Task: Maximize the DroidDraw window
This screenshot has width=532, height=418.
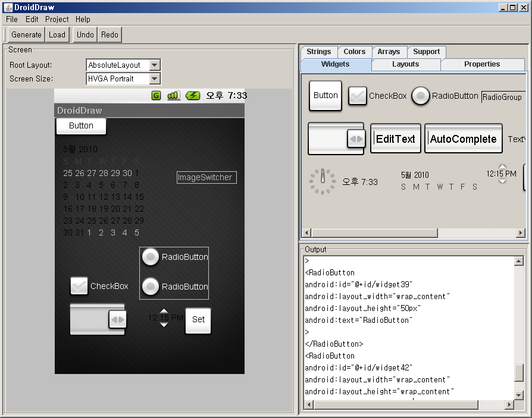Action: (513, 8)
